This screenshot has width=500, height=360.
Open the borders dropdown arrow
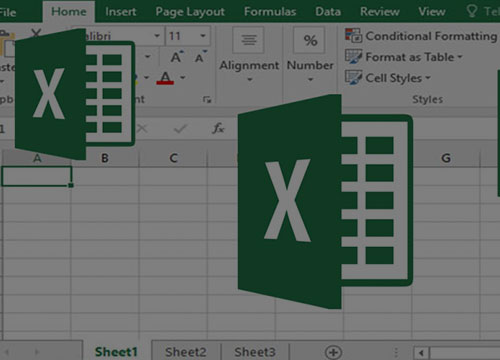click(147, 57)
